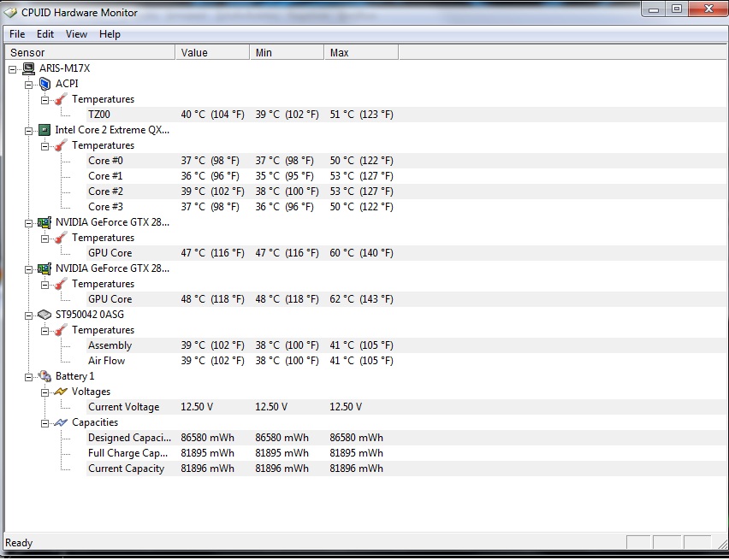Collapse the Capacities section
The height and width of the screenshot is (560, 729).
[x=45, y=423]
